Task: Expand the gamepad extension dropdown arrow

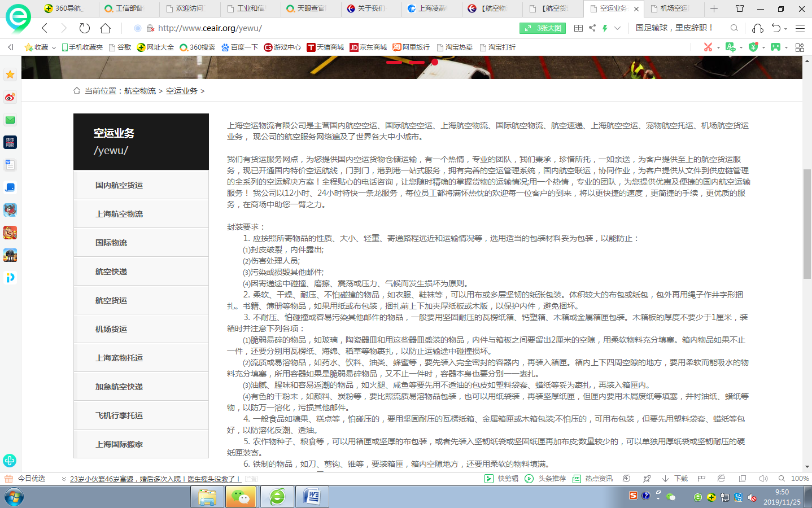Action: coord(786,48)
